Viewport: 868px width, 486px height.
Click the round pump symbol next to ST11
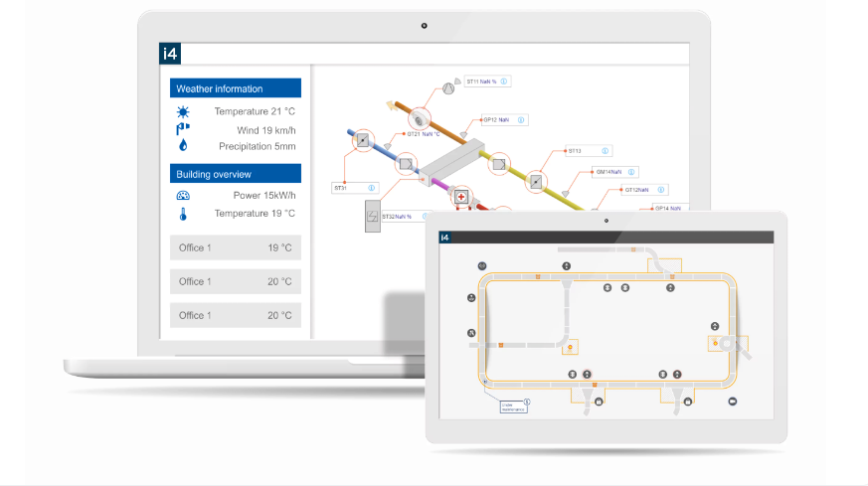[448, 88]
